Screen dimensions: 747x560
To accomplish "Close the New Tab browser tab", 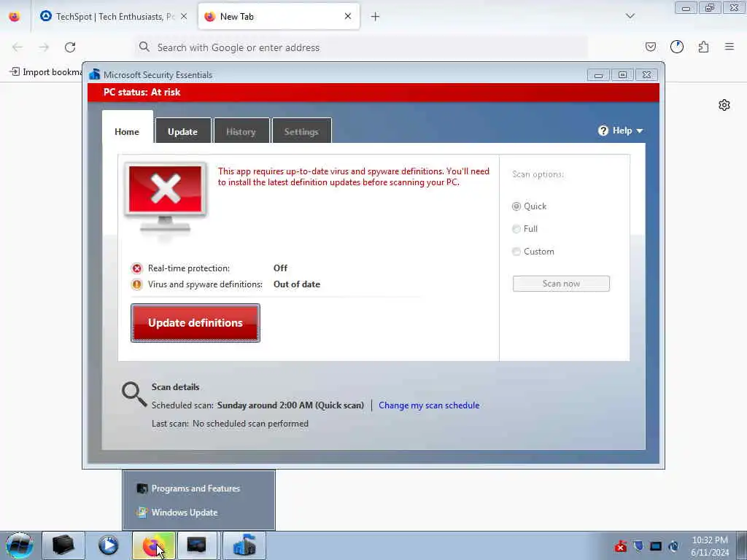I will [348, 16].
